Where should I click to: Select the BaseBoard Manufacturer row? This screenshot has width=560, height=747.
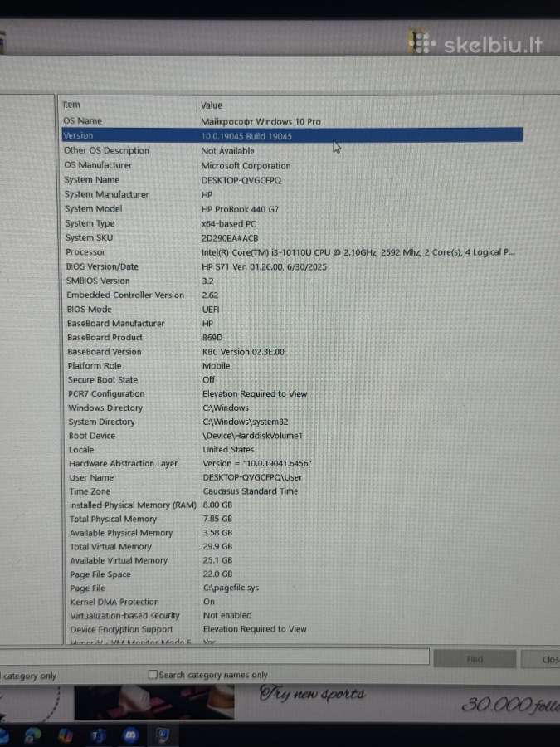pyautogui.click(x=292, y=324)
